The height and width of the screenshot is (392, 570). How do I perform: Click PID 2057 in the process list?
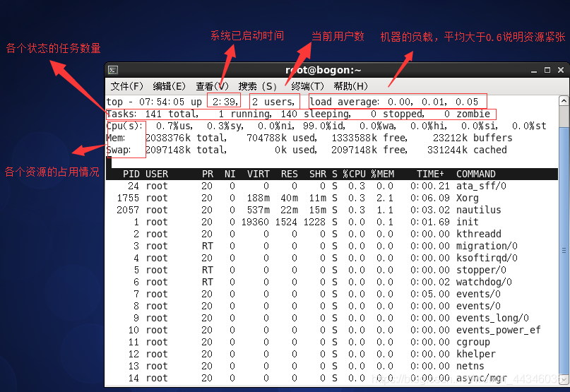[128, 210]
